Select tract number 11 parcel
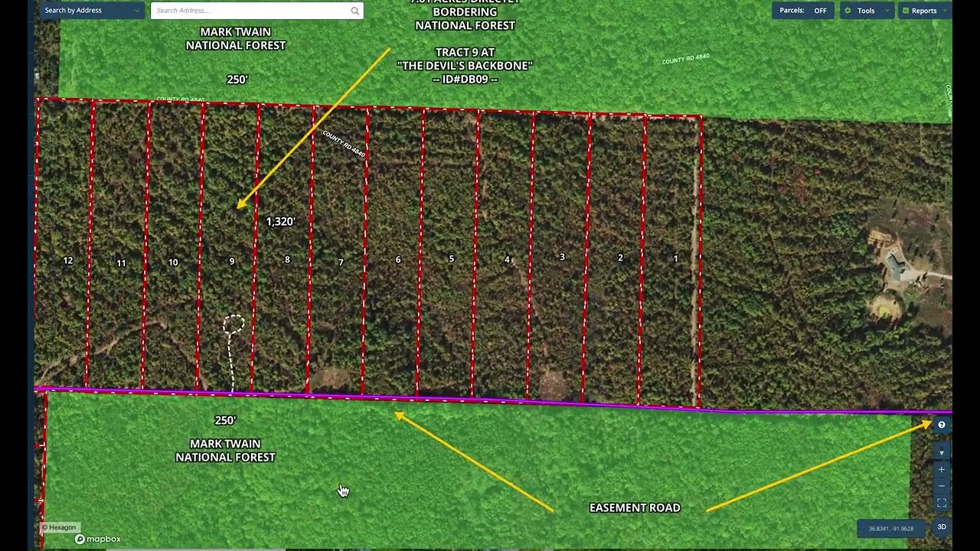The height and width of the screenshot is (551, 980). tap(121, 263)
